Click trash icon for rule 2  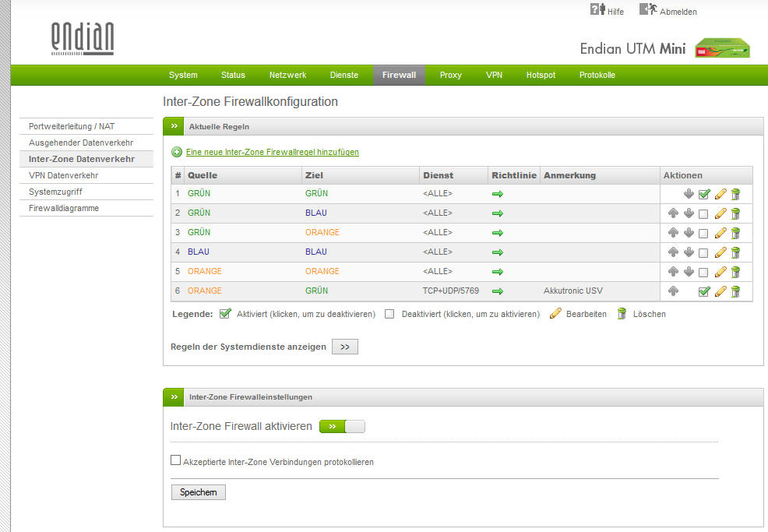pos(735,213)
